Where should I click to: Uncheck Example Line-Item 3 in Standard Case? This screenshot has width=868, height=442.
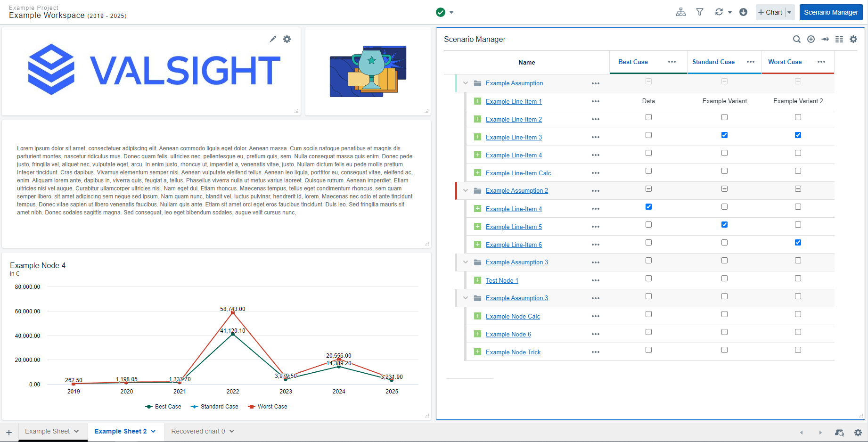(724, 135)
